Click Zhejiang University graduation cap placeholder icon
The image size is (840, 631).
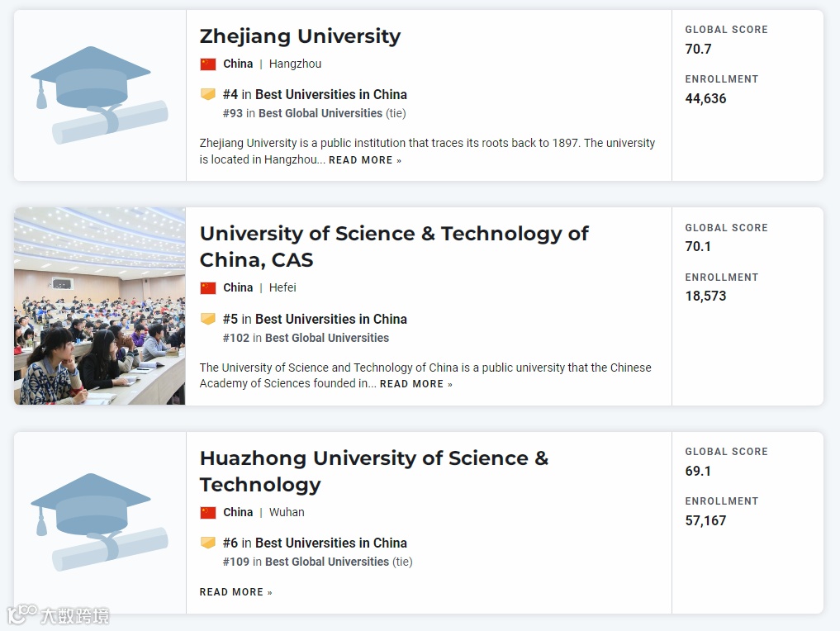pyautogui.click(x=99, y=95)
